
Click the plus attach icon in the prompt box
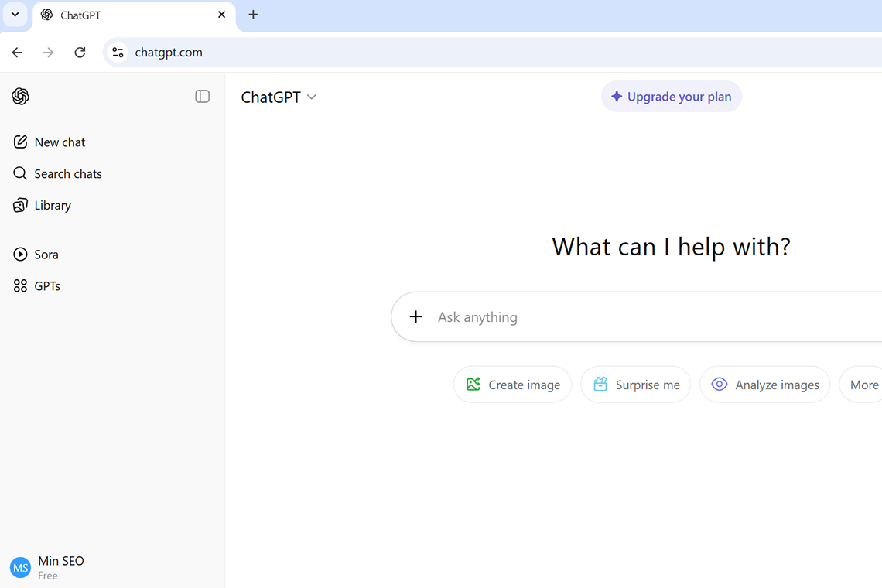pyautogui.click(x=416, y=317)
